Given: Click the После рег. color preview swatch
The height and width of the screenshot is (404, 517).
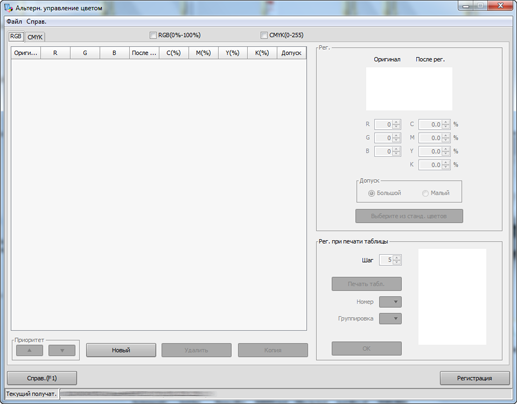Looking at the screenshot, I should tap(431, 89).
